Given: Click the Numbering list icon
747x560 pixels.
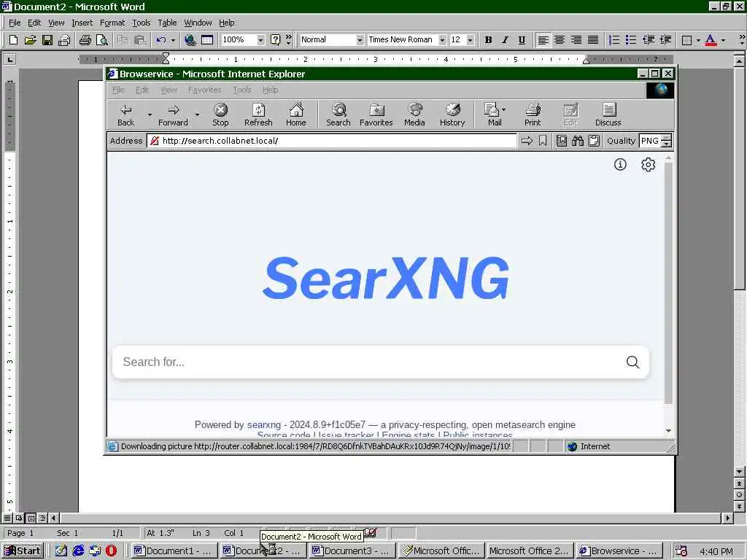Looking at the screenshot, I should coord(614,40).
